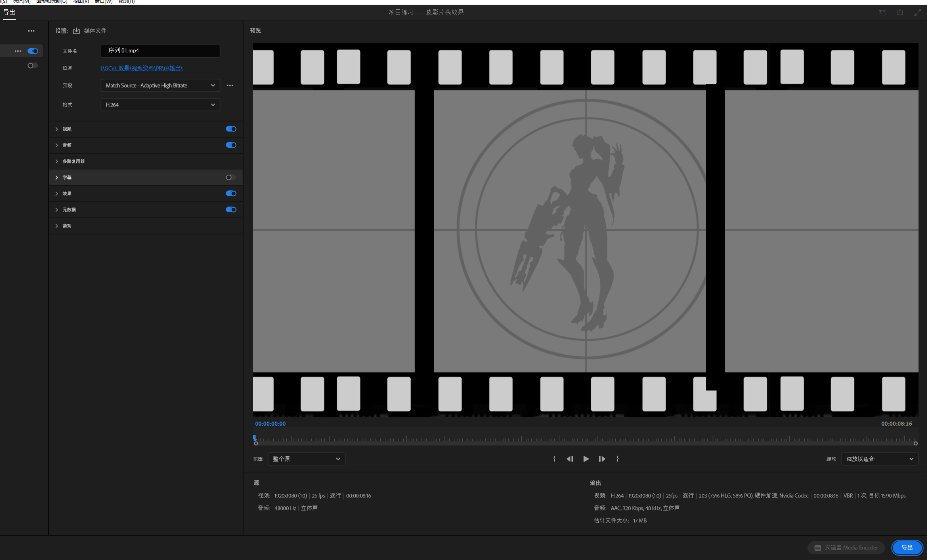The image size is (927, 560).
Task: Open the quick export panel icon in the top right
Action: pyautogui.click(x=882, y=13)
